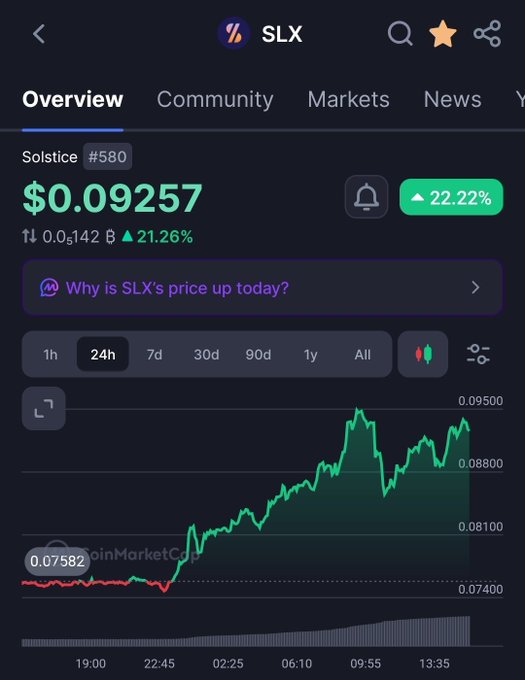Image resolution: width=525 pixels, height=680 pixels.
Task: Select the 7d chart range
Action: [x=154, y=355]
